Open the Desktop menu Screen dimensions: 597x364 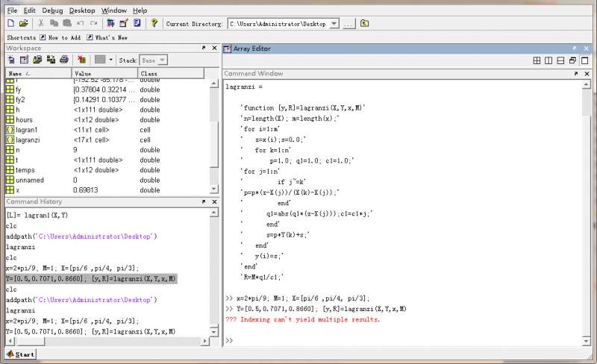click(82, 11)
